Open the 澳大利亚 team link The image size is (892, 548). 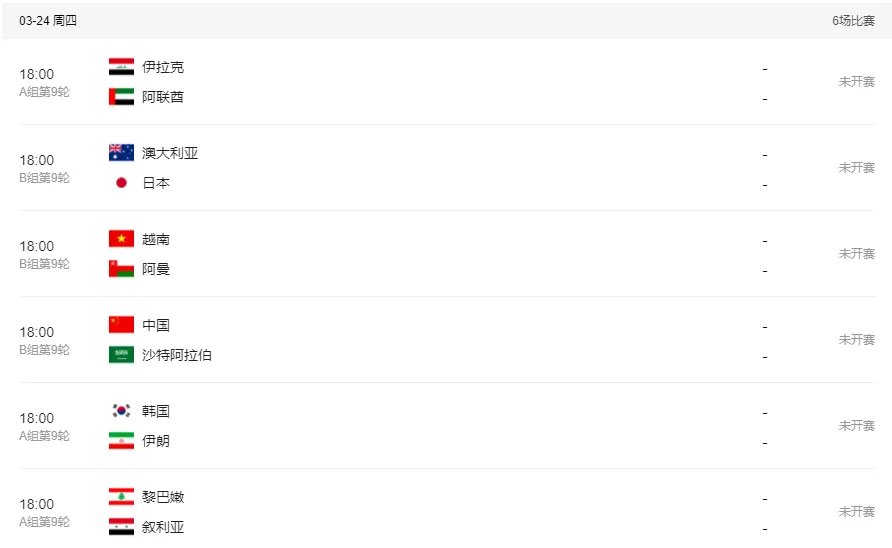coord(170,153)
